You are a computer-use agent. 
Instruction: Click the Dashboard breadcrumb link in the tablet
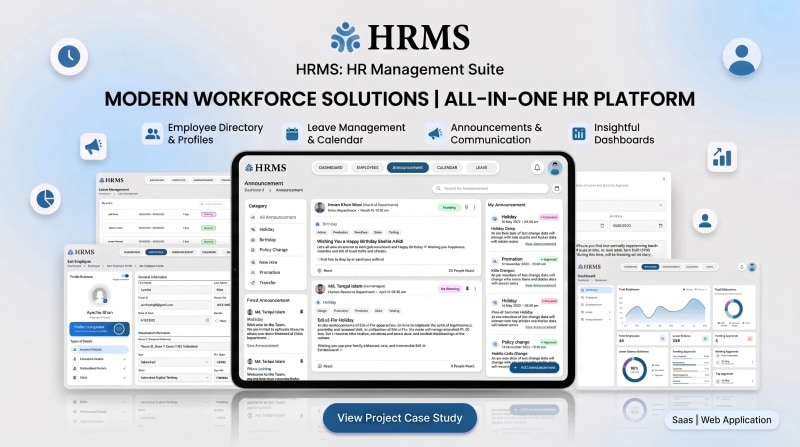coord(254,190)
